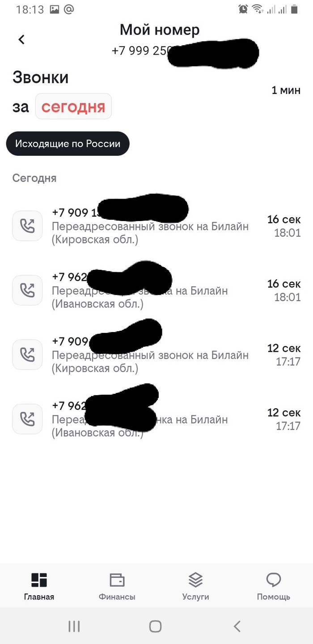Viewport: 313px width, 644px height.
Task: Toggle the Исходящие по России filter chip
Action: click(68, 144)
